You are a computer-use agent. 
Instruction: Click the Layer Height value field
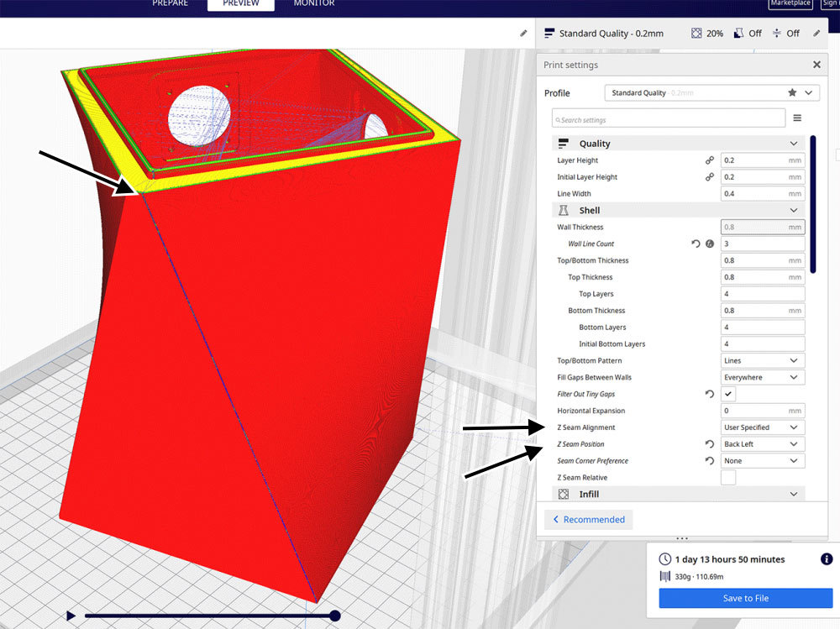coord(763,160)
